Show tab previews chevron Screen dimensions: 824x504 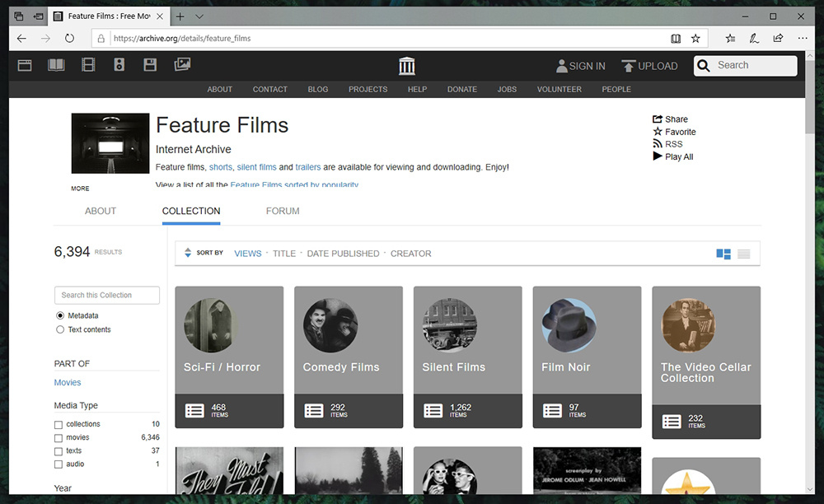coord(199,16)
